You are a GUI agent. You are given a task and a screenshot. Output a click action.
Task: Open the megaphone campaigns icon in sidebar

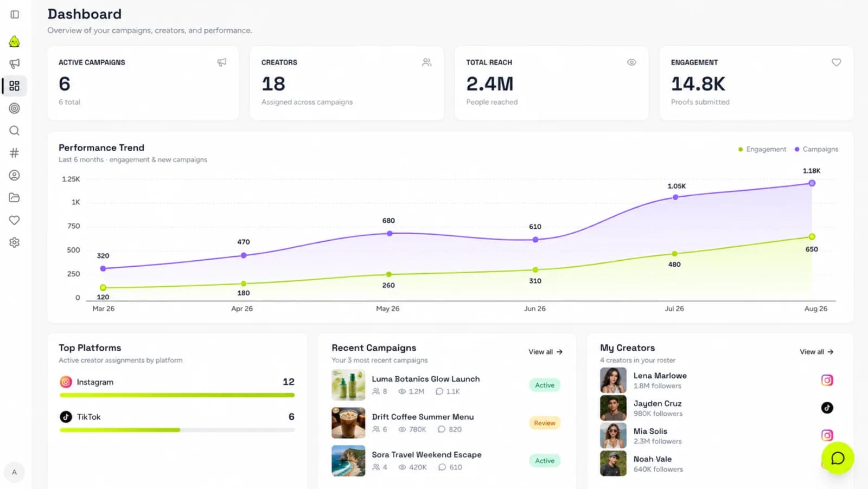(x=15, y=63)
